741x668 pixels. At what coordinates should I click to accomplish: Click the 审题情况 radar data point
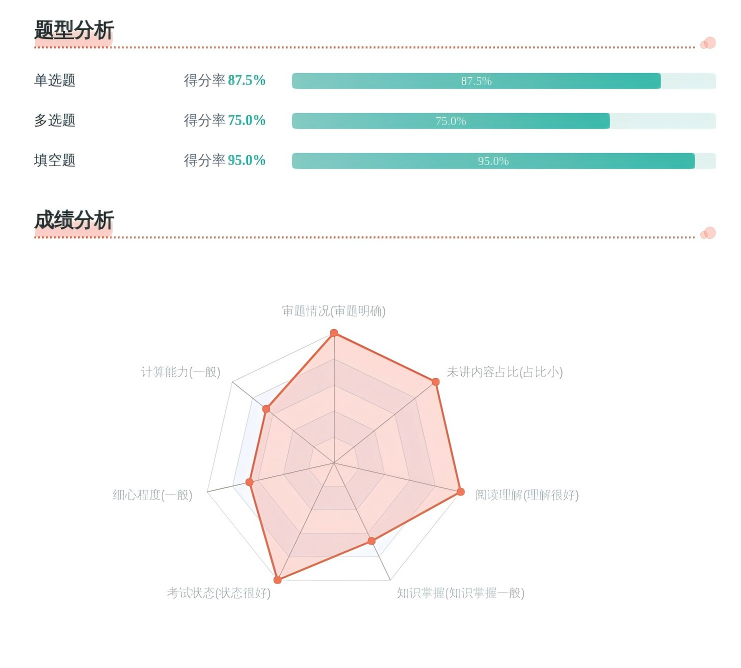tap(334, 333)
